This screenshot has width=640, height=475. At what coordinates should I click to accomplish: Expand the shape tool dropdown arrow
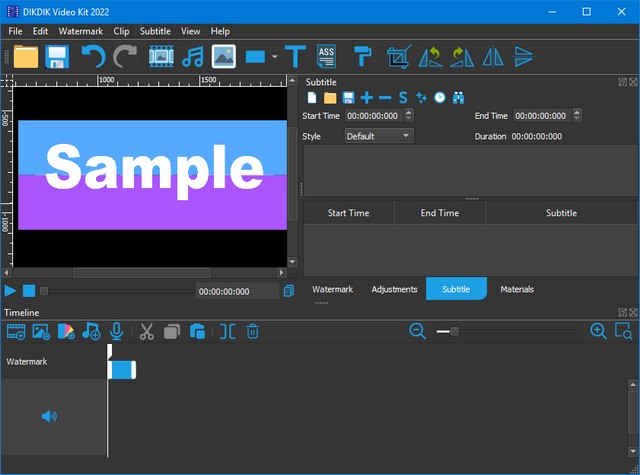[274, 57]
